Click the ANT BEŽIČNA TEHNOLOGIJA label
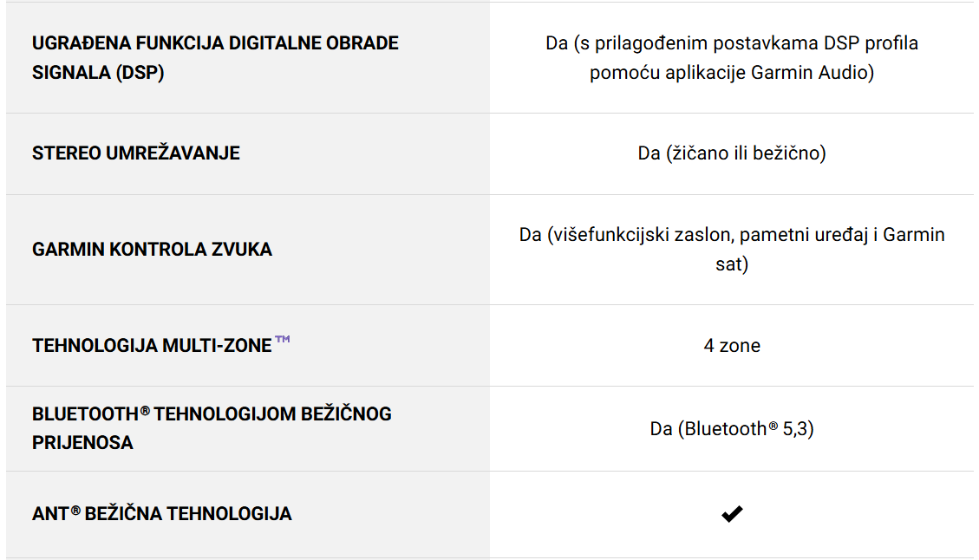 [162, 514]
